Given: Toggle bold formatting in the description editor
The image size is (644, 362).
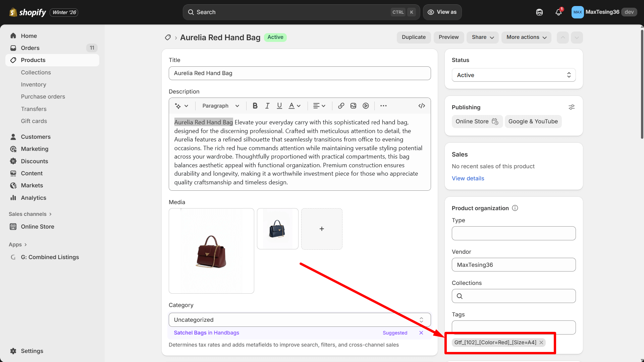Looking at the screenshot, I should (x=255, y=106).
